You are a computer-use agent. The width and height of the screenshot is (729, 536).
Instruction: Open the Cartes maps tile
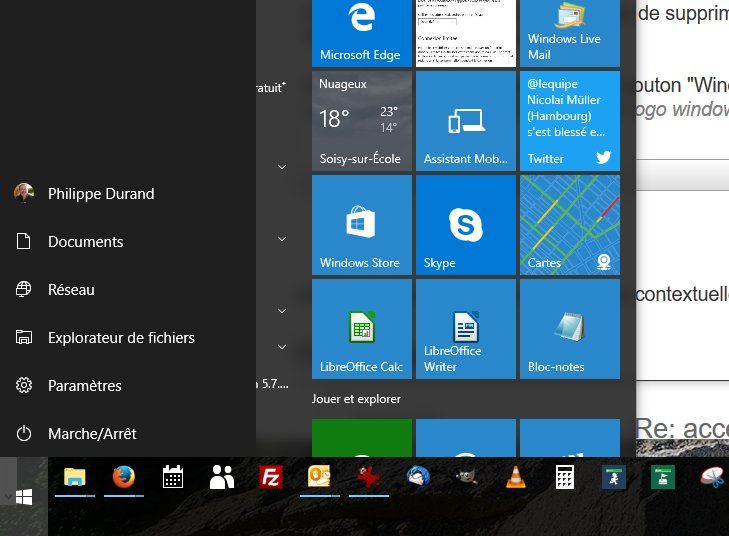coord(570,225)
